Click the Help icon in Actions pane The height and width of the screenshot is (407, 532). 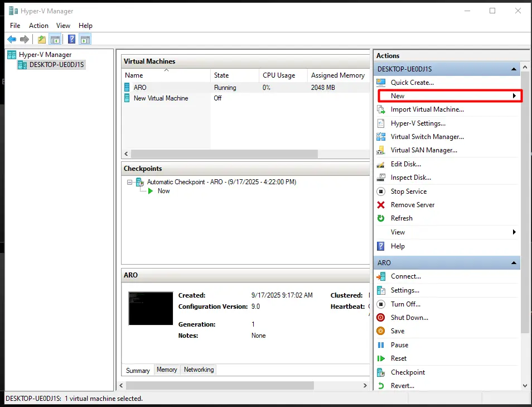point(381,246)
